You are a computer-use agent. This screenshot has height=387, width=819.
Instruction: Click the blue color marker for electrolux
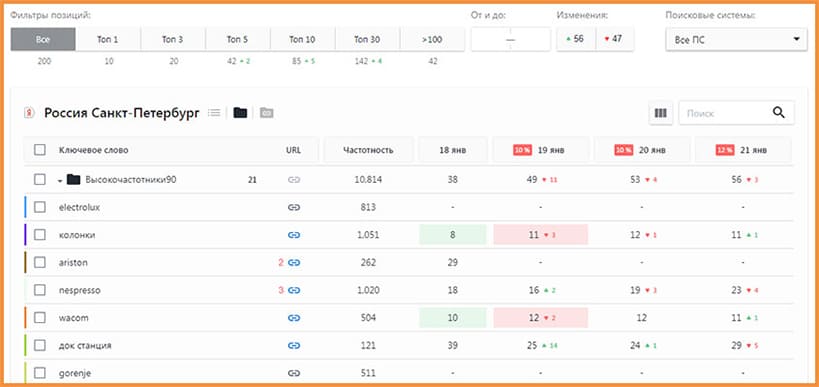[25, 207]
